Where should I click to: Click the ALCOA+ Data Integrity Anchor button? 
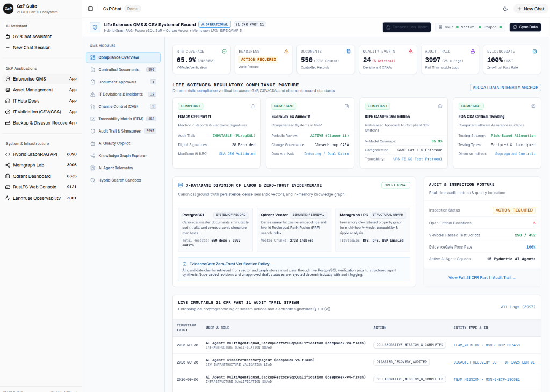point(505,88)
